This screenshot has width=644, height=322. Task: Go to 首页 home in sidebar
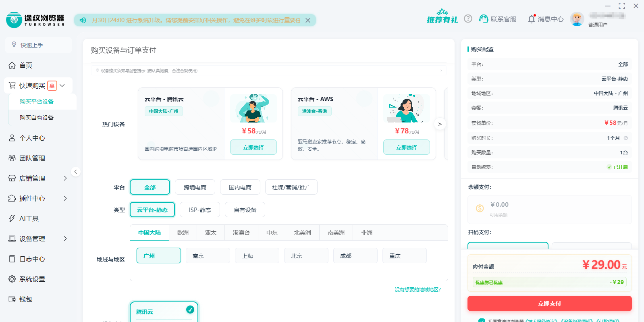(26, 65)
